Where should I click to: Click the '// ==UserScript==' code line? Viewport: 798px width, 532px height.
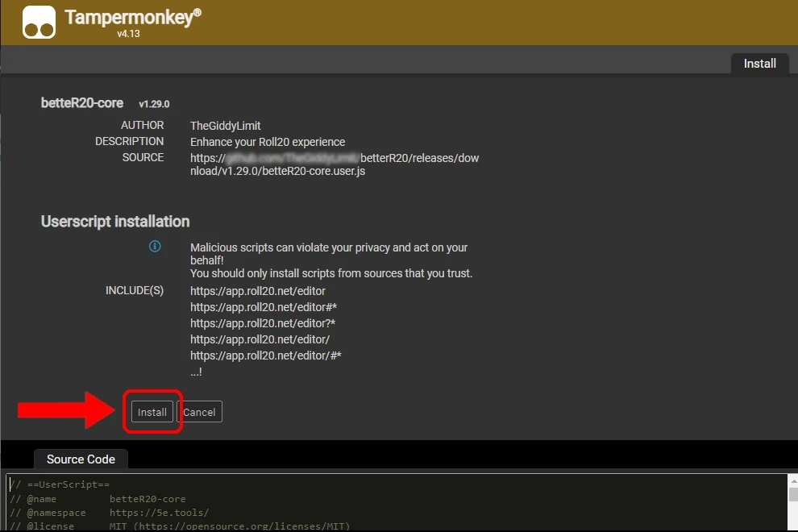point(60,484)
